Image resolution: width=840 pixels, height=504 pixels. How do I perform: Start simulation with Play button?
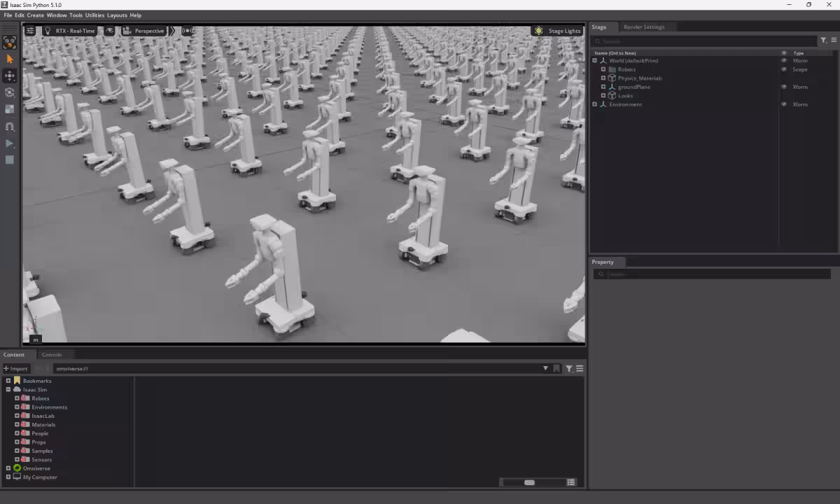pos(10,143)
